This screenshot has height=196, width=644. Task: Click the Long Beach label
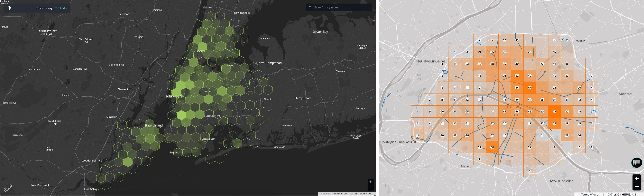279,147
